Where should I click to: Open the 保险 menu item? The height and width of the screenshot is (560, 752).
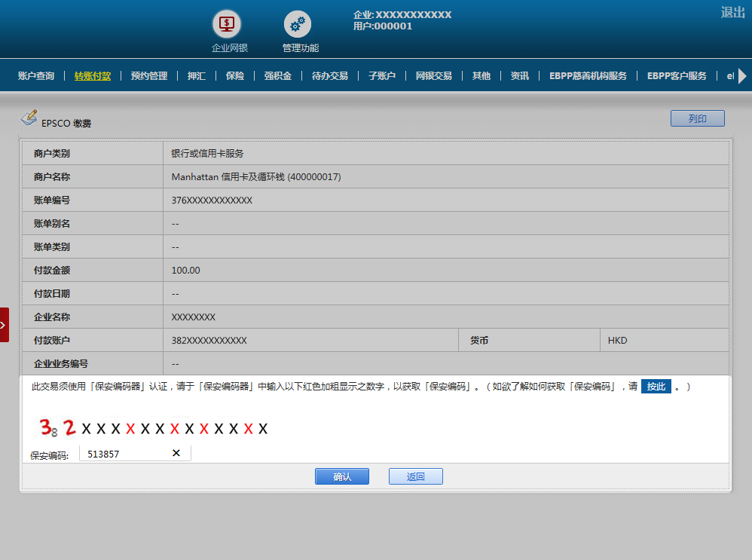[x=235, y=76]
